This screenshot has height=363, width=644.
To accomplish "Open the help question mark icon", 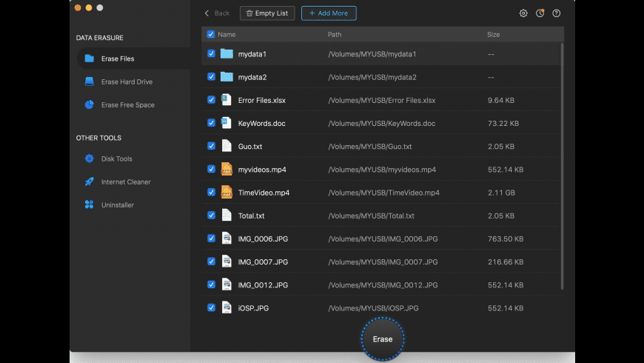I will pyautogui.click(x=557, y=13).
